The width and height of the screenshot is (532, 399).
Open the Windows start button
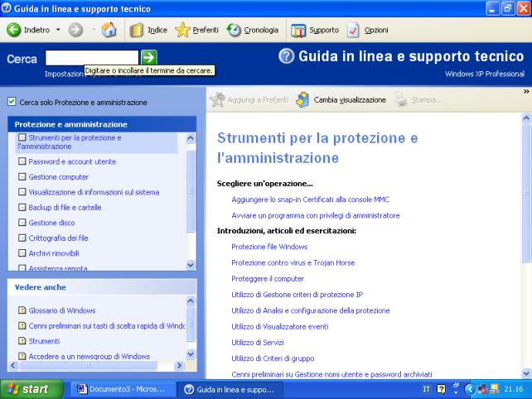(31, 389)
